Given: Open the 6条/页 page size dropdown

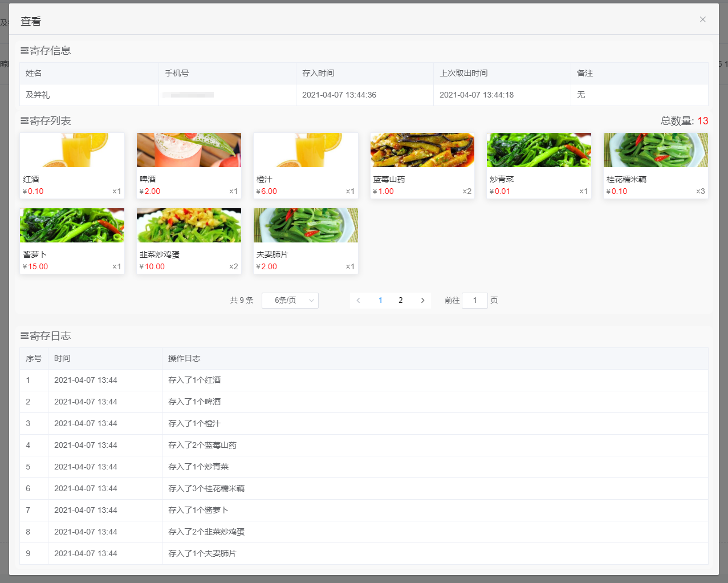Looking at the screenshot, I should tap(290, 301).
